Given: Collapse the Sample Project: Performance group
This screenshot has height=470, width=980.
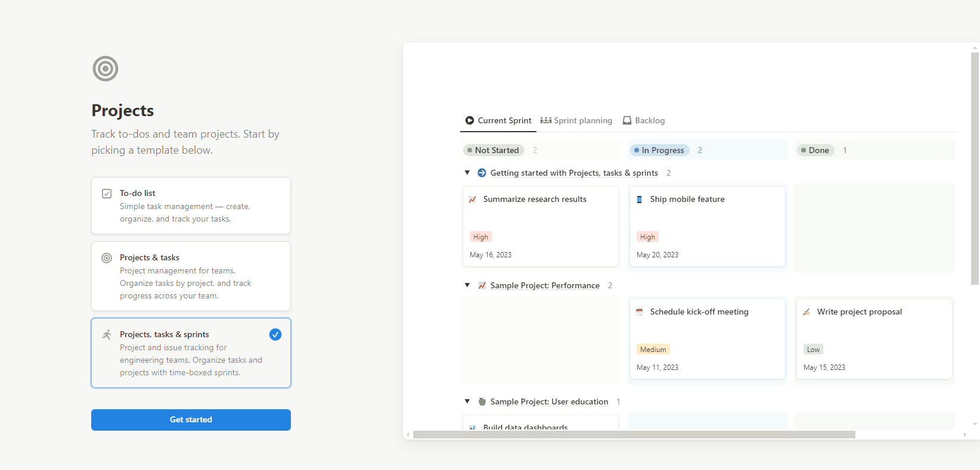Looking at the screenshot, I should (x=467, y=285).
